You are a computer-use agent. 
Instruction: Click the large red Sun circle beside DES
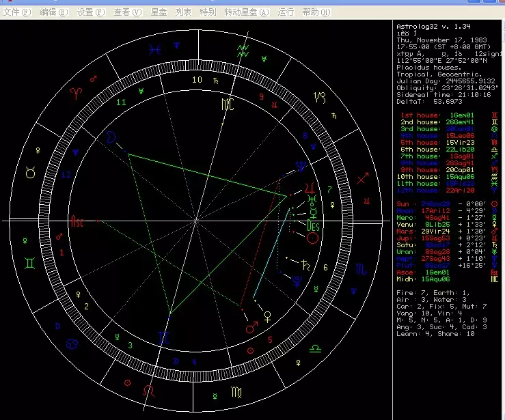(x=312, y=238)
